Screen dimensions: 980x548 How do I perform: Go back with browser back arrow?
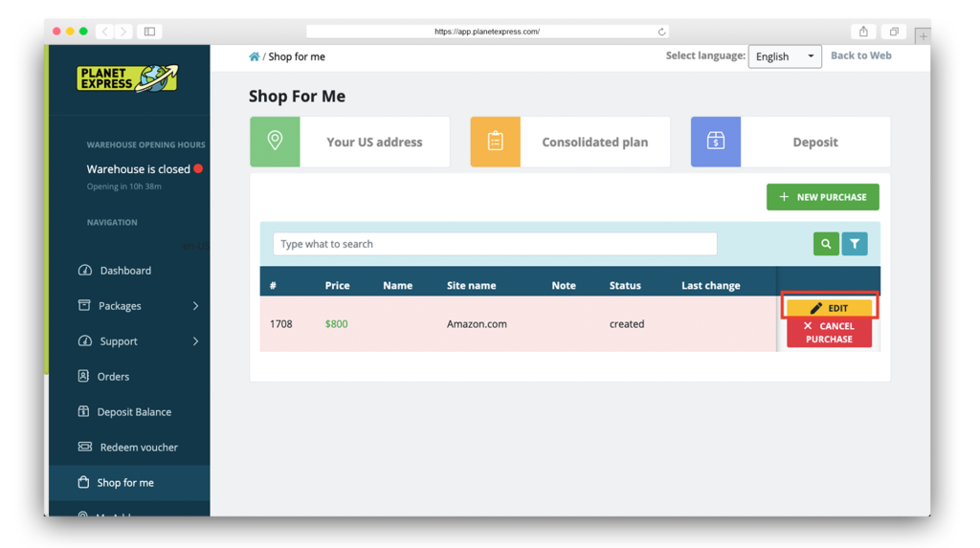(105, 32)
